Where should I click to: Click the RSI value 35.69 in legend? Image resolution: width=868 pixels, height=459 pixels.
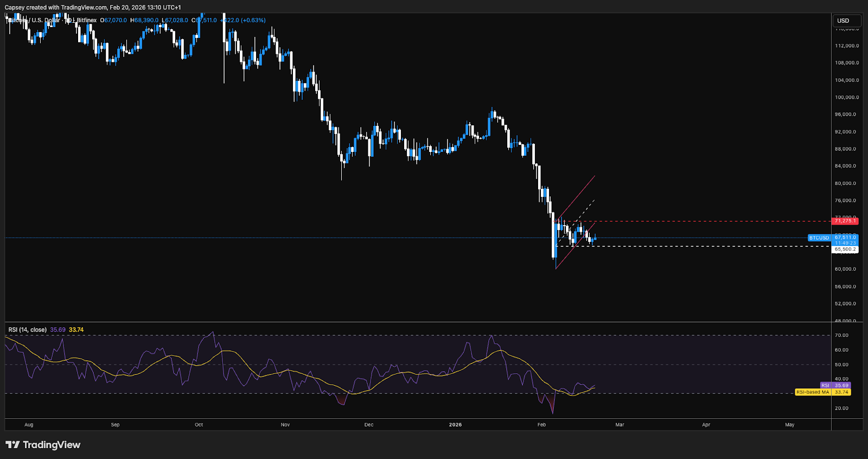pos(58,330)
